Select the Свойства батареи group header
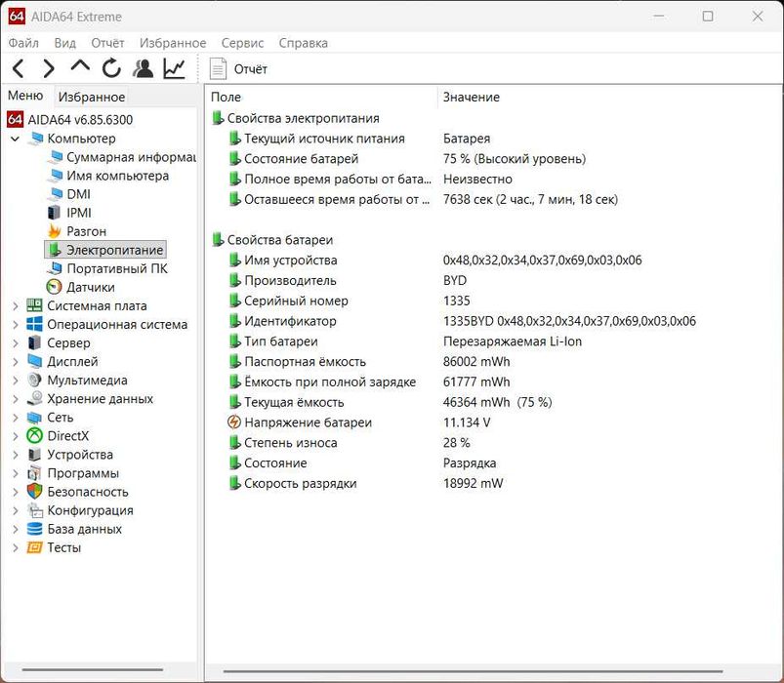Image resolution: width=784 pixels, height=683 pixels. pos(272,240)
